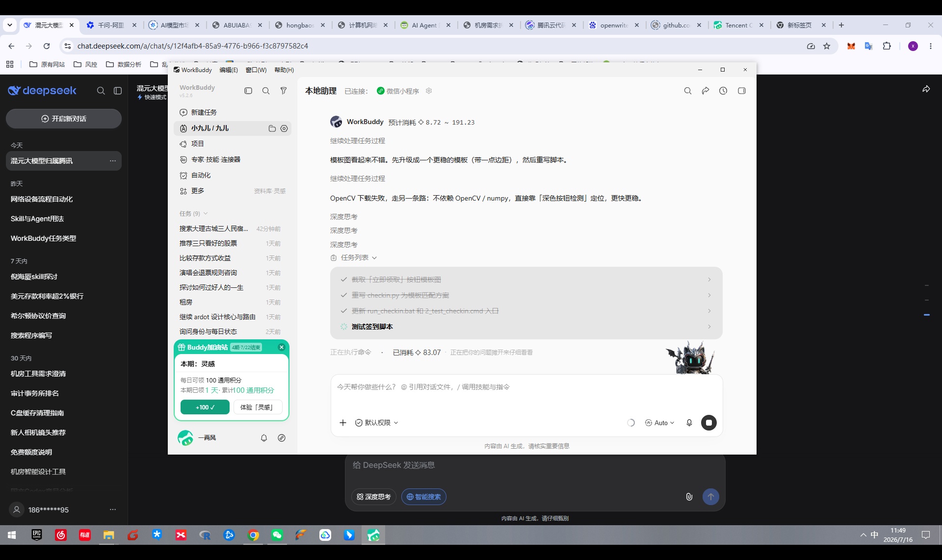
Task: Expand 更新 run_checkin.bat task row
Action: coord(526,311)
